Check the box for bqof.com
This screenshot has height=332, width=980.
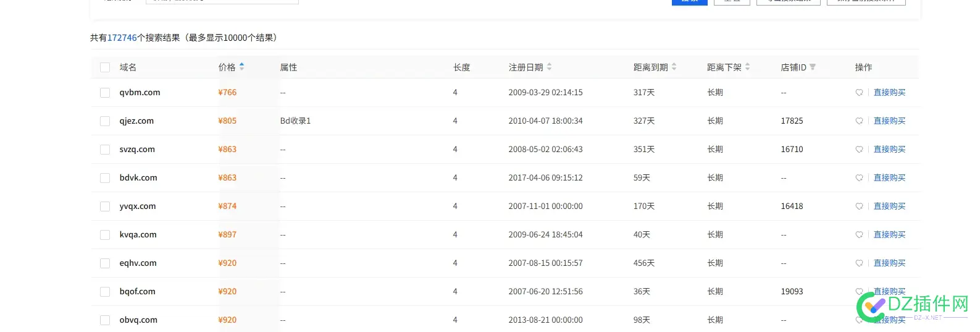point(105,292)
